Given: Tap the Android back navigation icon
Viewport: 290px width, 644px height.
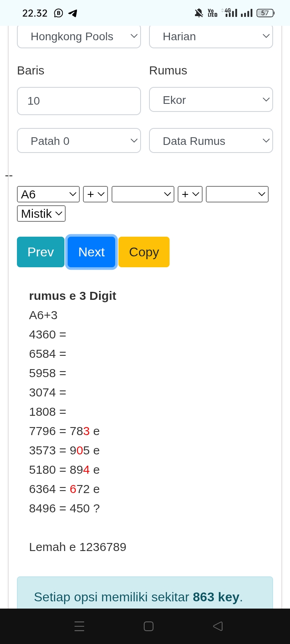Looking at the screenshot, I should coord(218,626).
